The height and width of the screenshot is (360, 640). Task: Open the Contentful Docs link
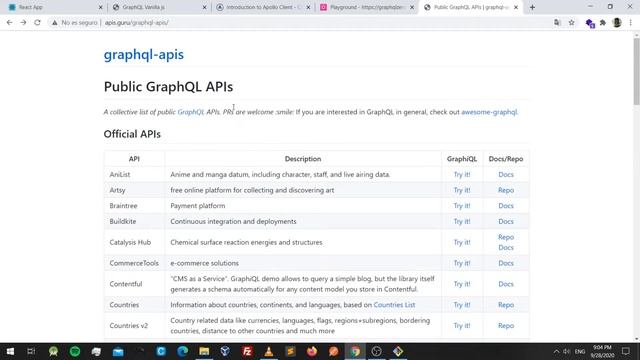click(506, 284)
